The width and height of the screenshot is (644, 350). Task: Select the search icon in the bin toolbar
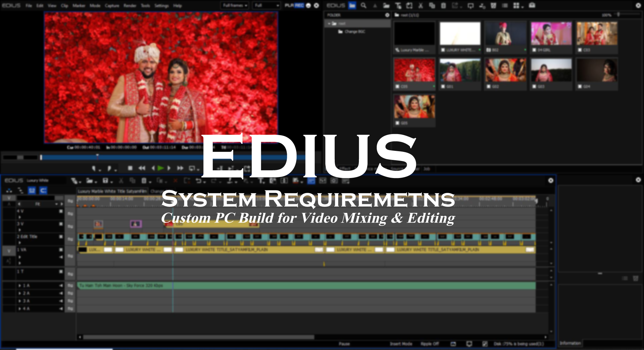click(x=363, y=5)
